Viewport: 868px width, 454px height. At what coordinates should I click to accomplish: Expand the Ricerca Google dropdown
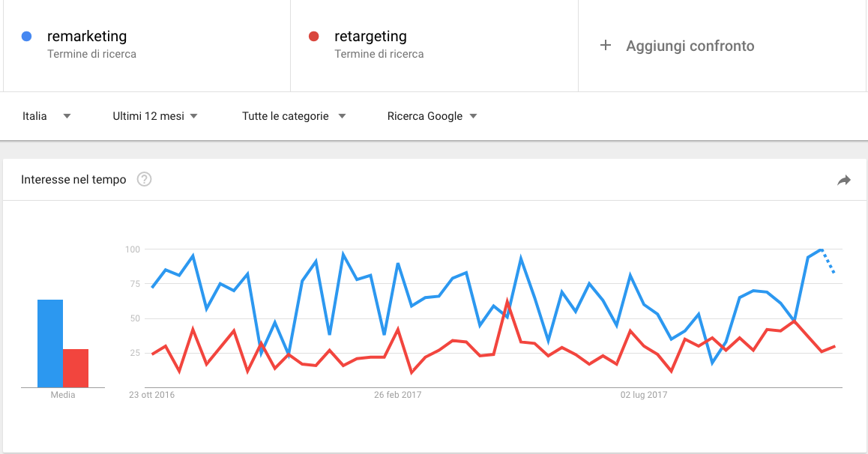tap(432, 116)
